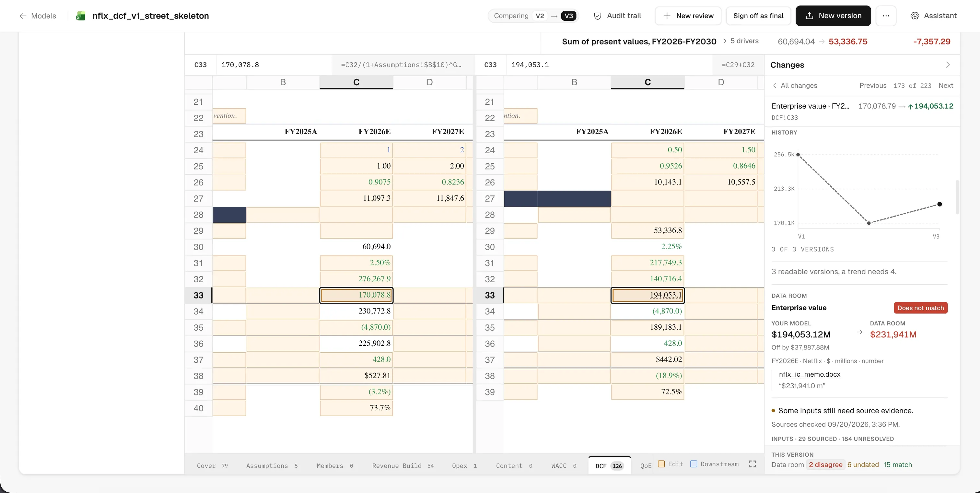Switch to the Assumptions sheet tab
Viewport: 980px width, 493px height.
pos(272,465)
